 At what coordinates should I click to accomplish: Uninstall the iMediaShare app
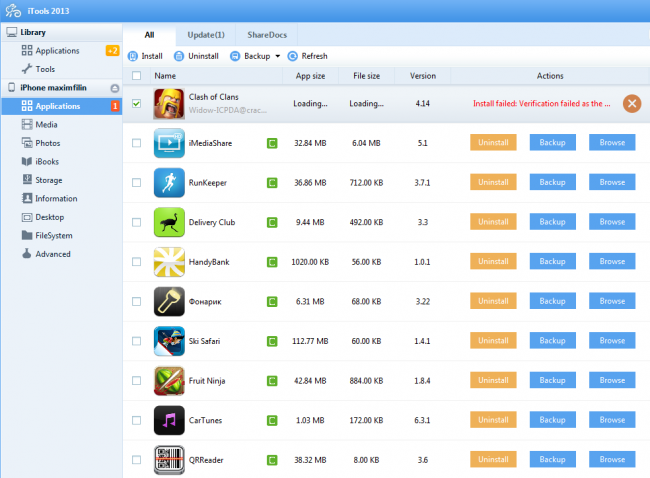coord(493,143)
